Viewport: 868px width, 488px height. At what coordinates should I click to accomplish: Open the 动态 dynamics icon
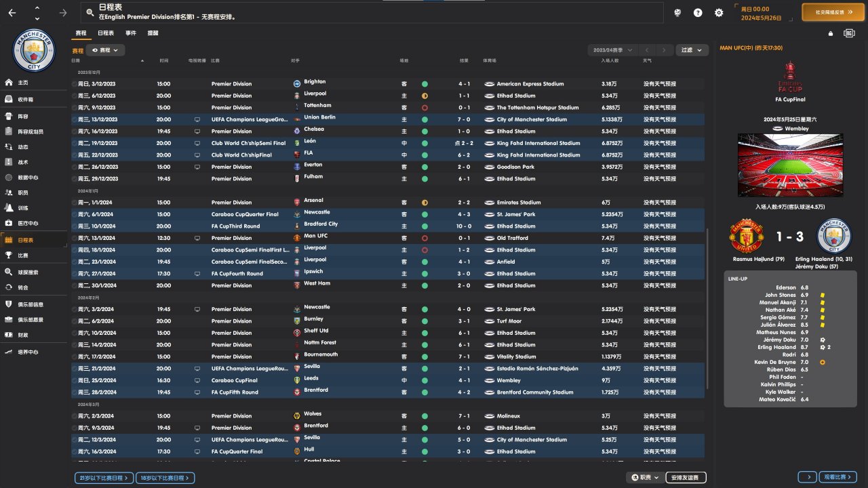coord(9,146)
